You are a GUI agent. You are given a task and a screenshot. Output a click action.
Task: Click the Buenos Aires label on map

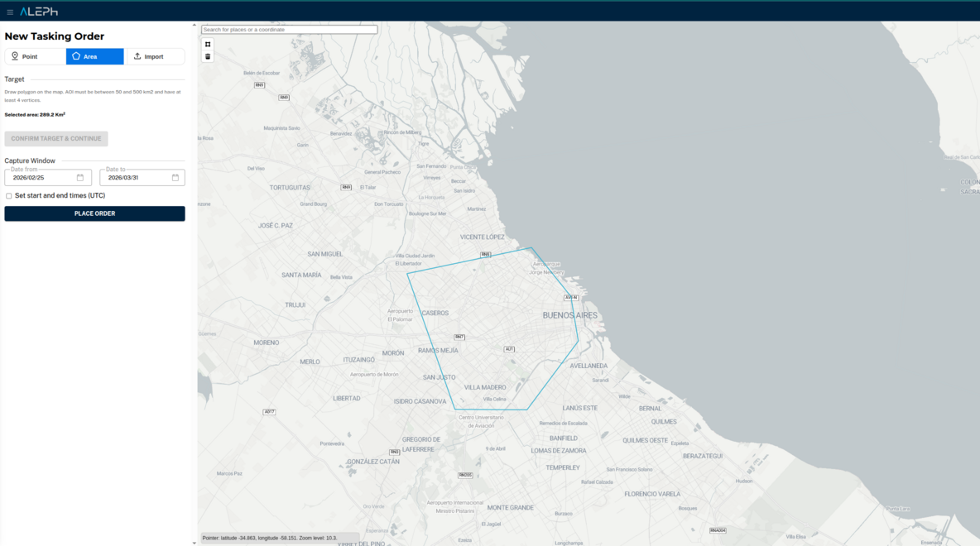point(569,316)
